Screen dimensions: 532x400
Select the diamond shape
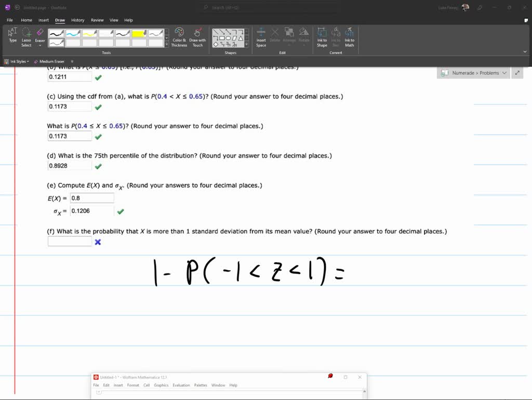(216, 45)
